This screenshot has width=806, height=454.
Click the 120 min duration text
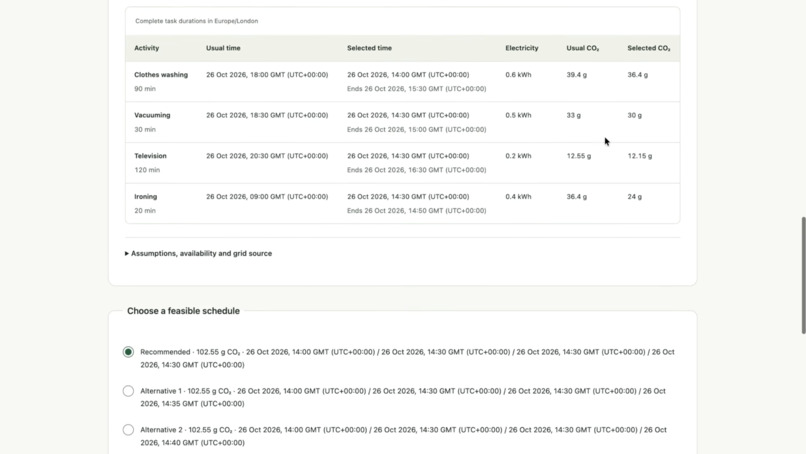[147, 170]
